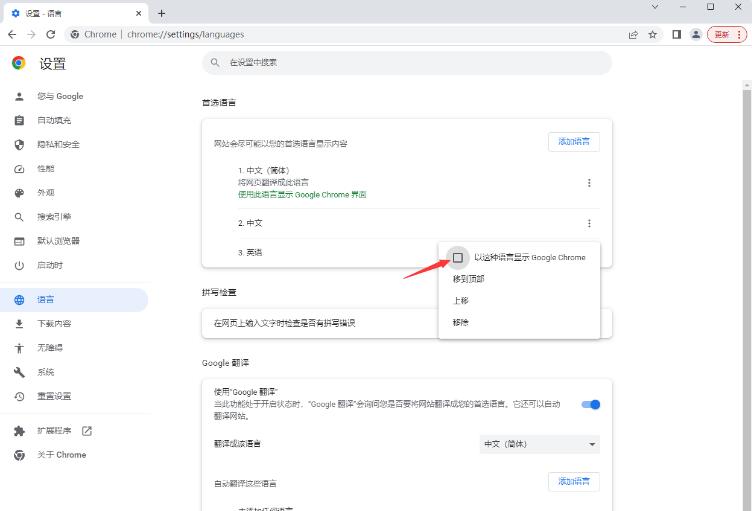The width and height of the screenshot is (752, 511).
Task: Click the share page icon in address bar
Action: point(633,35)
